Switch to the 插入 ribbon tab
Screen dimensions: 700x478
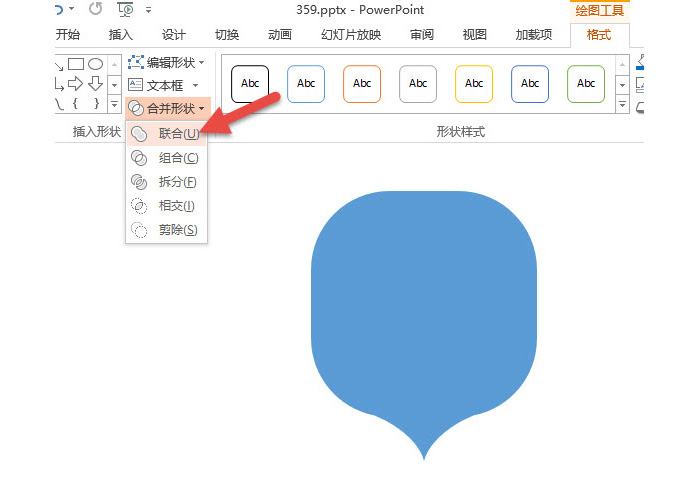[x=120, y=34]
